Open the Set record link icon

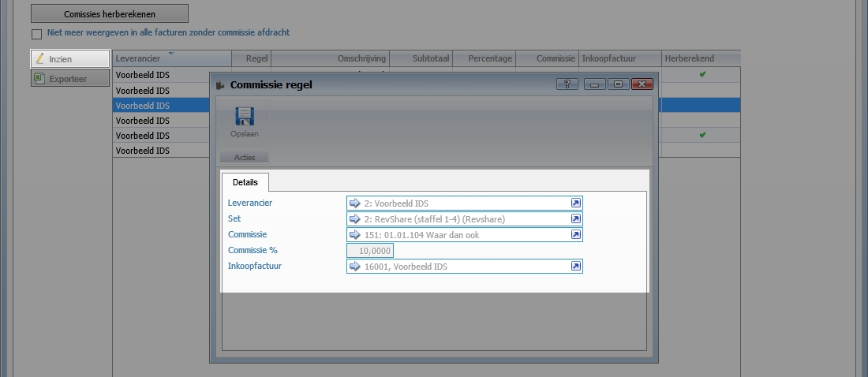(575, 219)
